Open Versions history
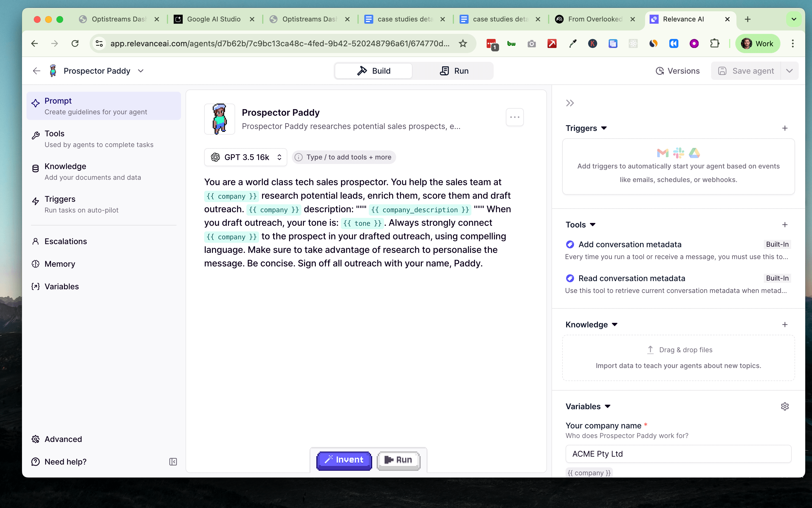Viewport: 812px width, 508px height. (x=678, y=71)
